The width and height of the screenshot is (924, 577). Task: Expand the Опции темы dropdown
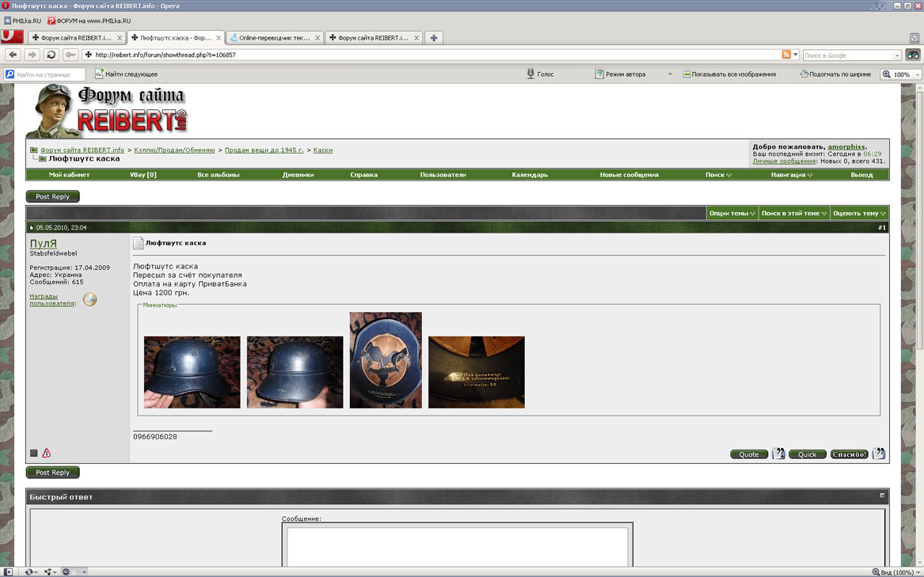tap(732, 213)
